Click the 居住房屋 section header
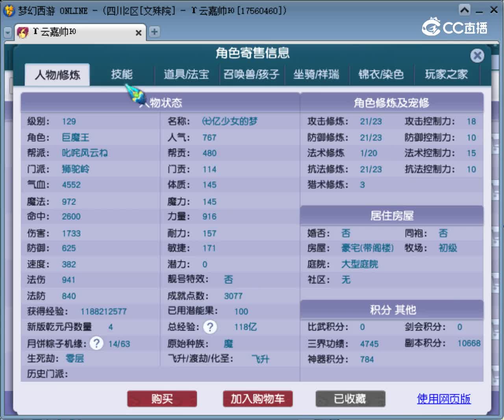Viewport: 504px width, 420px height. click(x=392, y=216)
